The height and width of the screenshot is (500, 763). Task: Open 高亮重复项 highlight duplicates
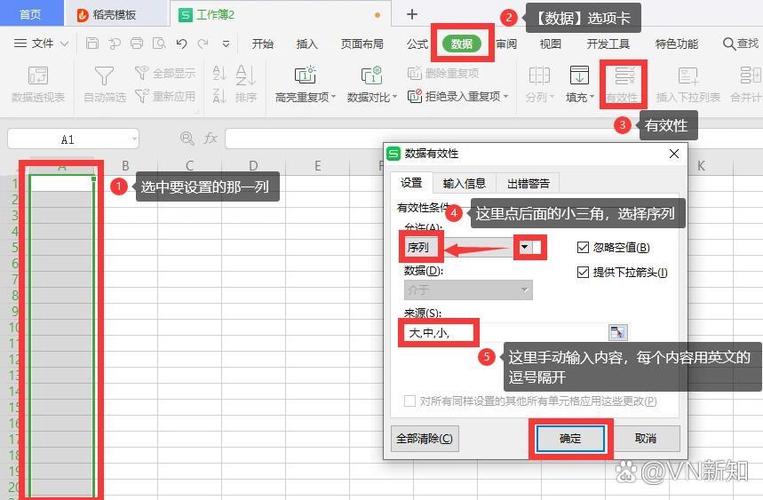[306, 84]
